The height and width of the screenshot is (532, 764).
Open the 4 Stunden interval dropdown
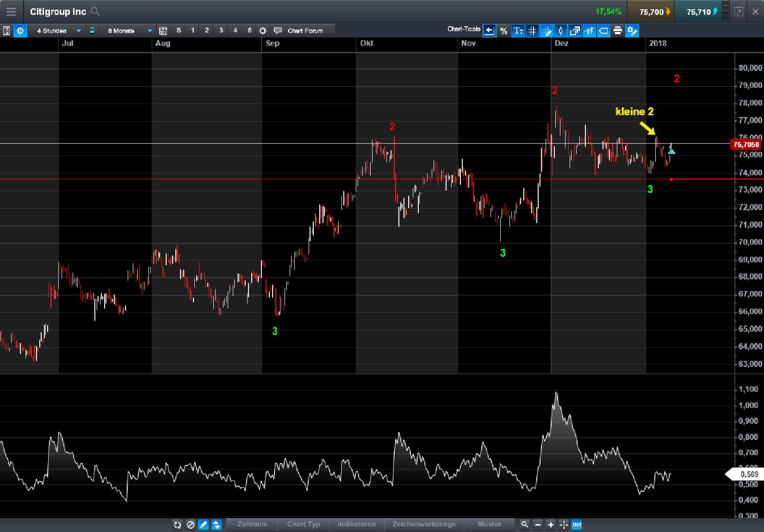78,31
